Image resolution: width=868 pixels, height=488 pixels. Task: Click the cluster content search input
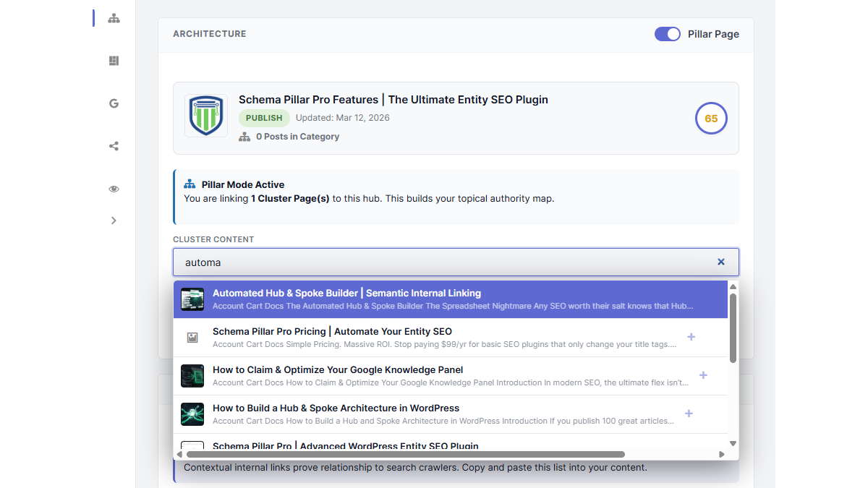[x=441, y=262]
